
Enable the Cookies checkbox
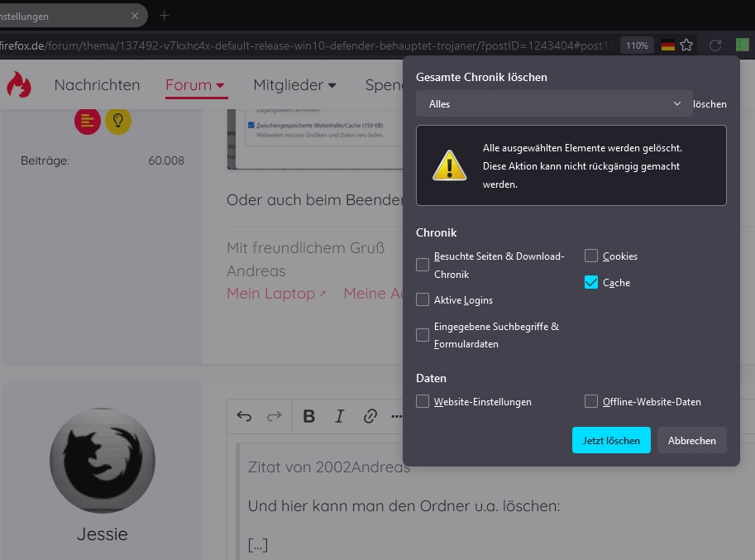590,256
